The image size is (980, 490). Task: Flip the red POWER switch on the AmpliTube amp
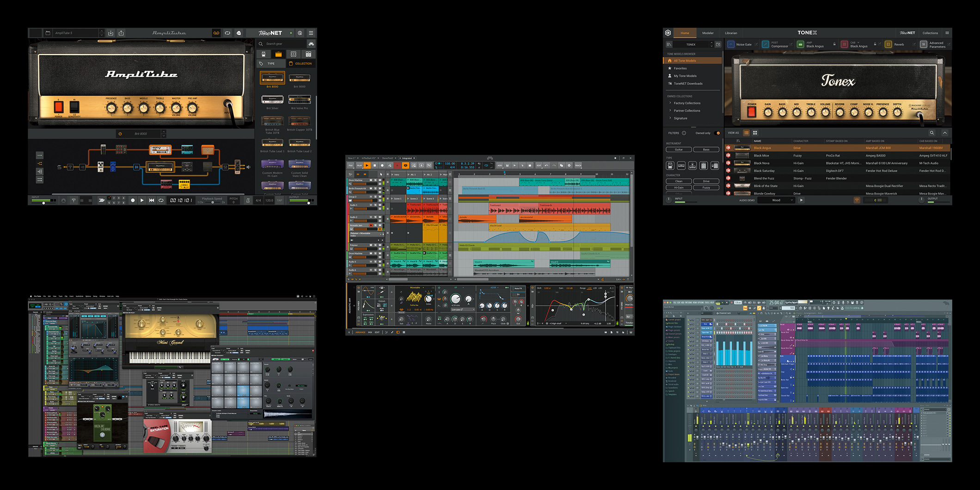click(59, 107)
